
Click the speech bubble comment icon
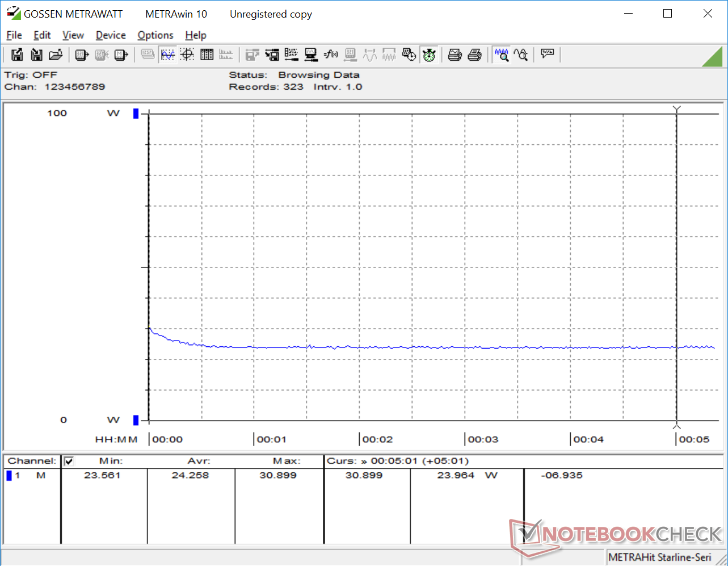coord(547,54)
